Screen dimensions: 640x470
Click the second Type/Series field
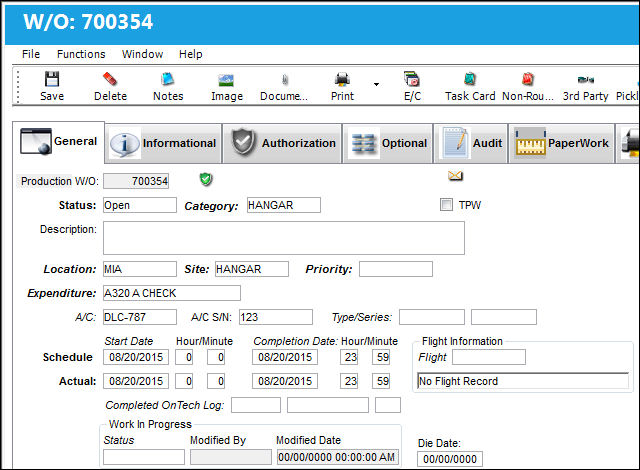504,317
